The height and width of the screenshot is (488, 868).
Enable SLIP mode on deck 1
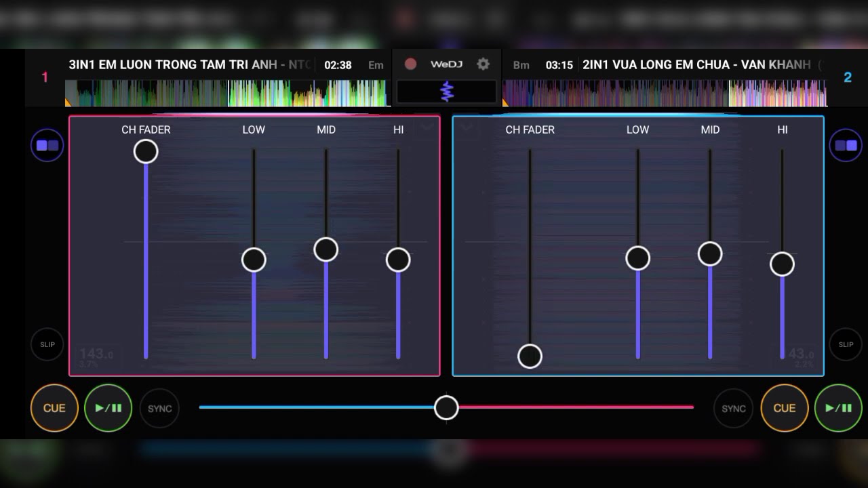point(47,344)
